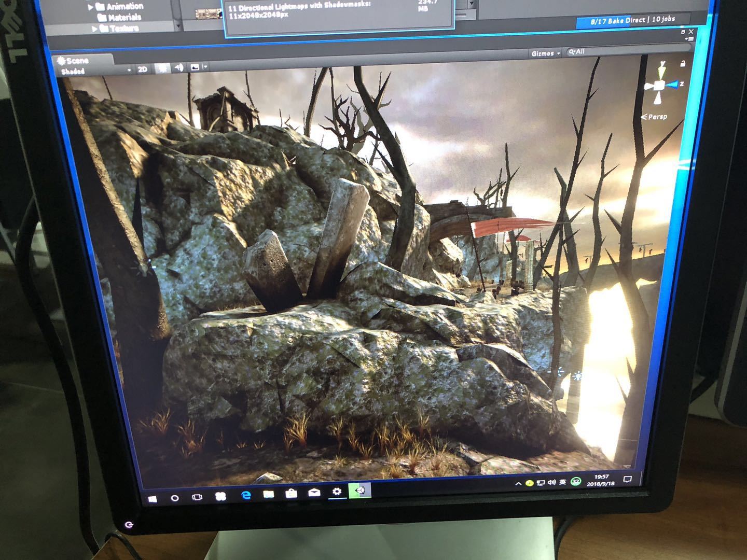The height and width of the screenshot is (560, 747).
Task: Expand the Texture folder
Action: [95, 29]
